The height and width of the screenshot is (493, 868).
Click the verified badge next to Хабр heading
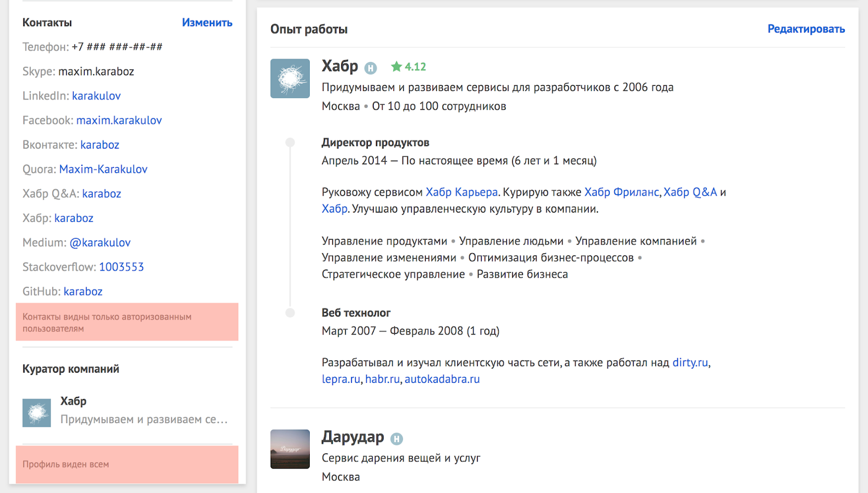371,68
